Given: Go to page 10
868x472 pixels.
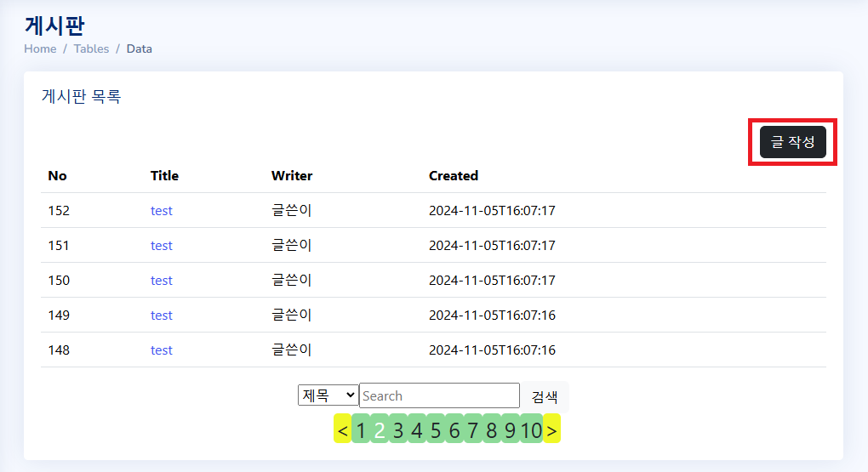Looking at the screenshot, I should [x=531, y=429].
